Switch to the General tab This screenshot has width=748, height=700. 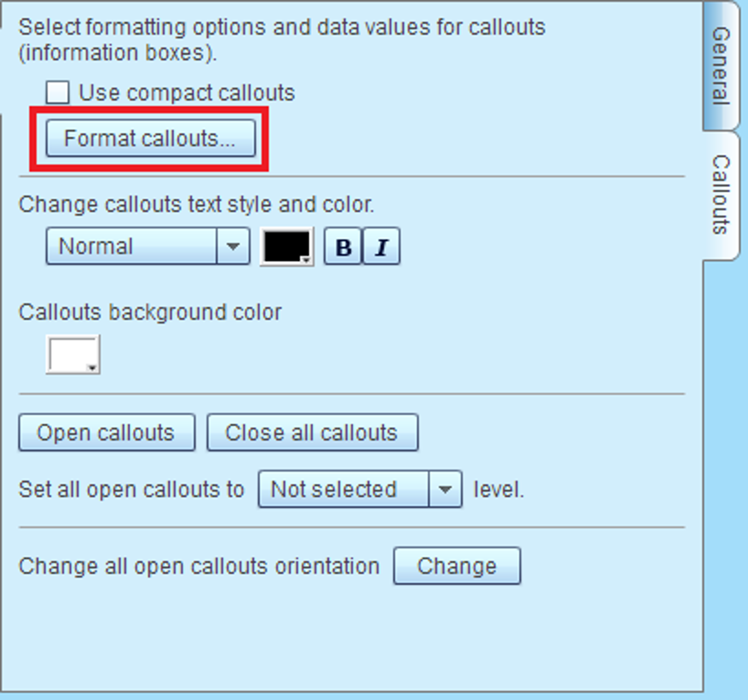coord(721,66)
